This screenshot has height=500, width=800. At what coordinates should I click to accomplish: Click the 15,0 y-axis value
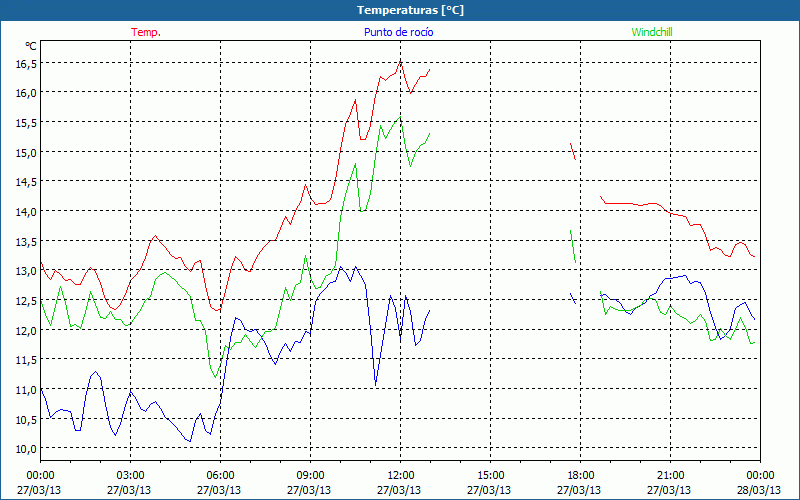point(27,152)
